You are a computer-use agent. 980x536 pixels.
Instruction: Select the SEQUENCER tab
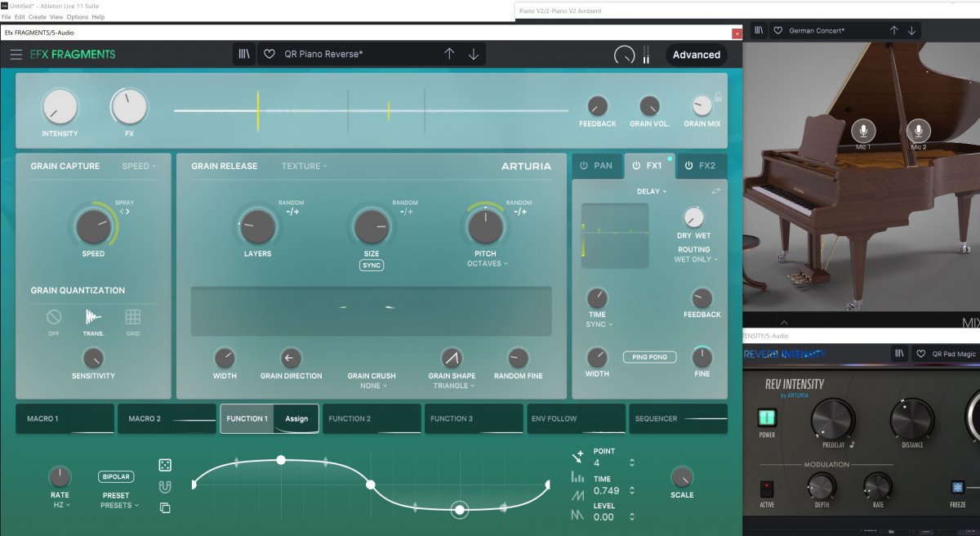pos(678,418)
